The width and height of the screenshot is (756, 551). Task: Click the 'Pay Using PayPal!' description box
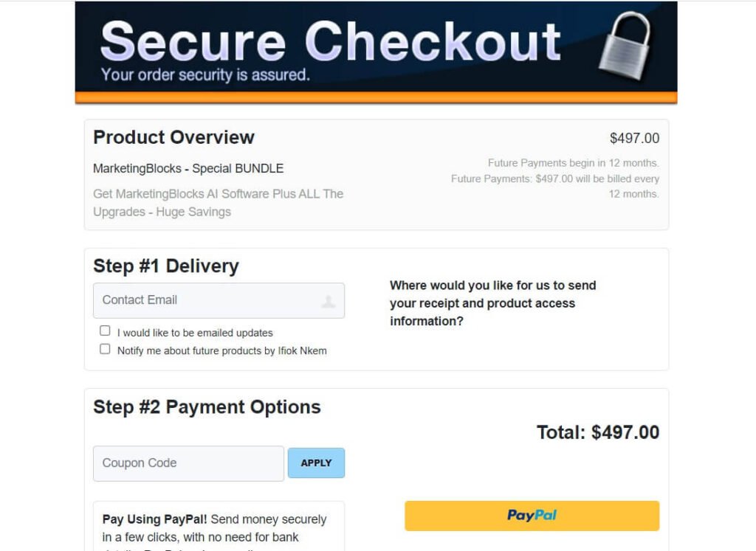click(x=219, y=527)
